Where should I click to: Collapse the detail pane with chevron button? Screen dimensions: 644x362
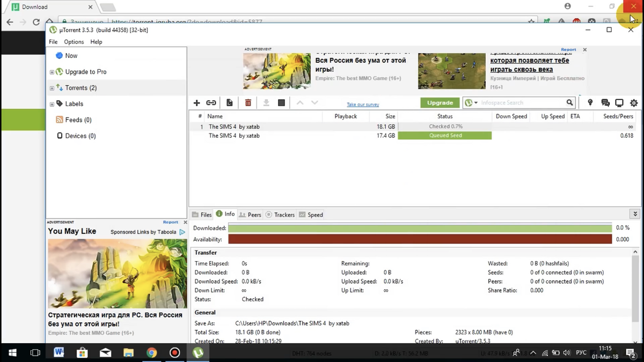[635, 214]
